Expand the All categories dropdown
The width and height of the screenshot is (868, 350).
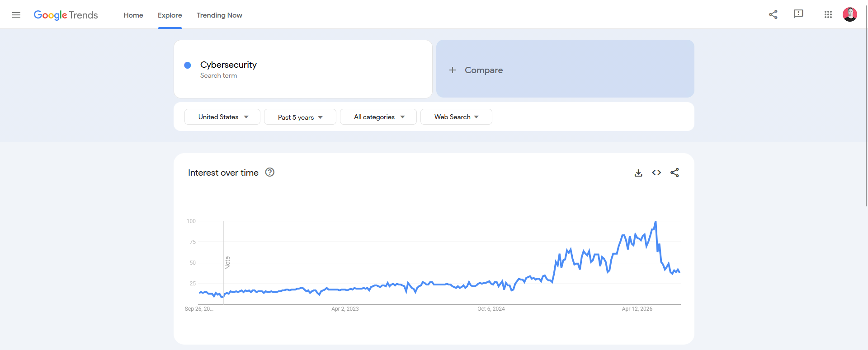(x=378, y=117)
